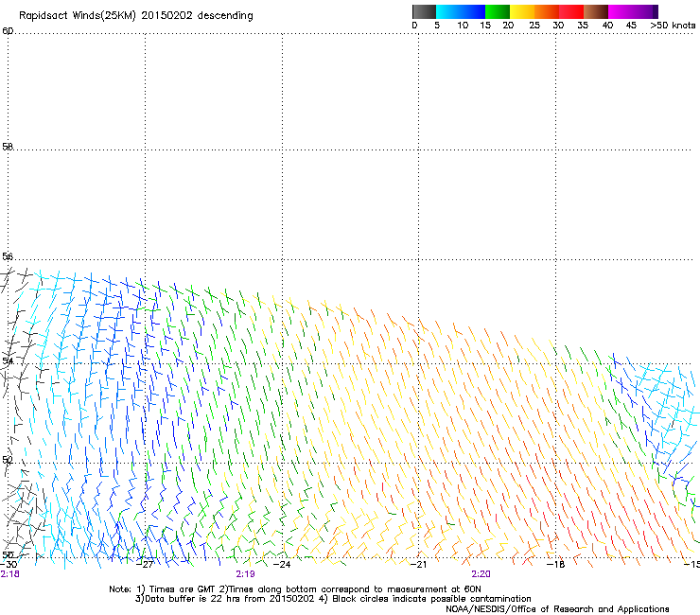Click the latitude label '60'
Viewport: 700px width, 615px height.
pyautogui.click(x=8, y=31)
